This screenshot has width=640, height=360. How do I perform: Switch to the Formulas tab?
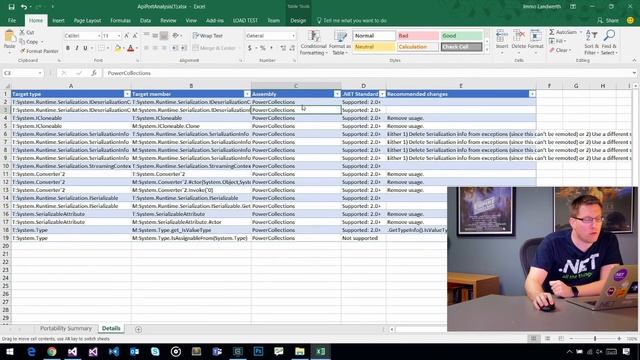(x=120, y=20)
